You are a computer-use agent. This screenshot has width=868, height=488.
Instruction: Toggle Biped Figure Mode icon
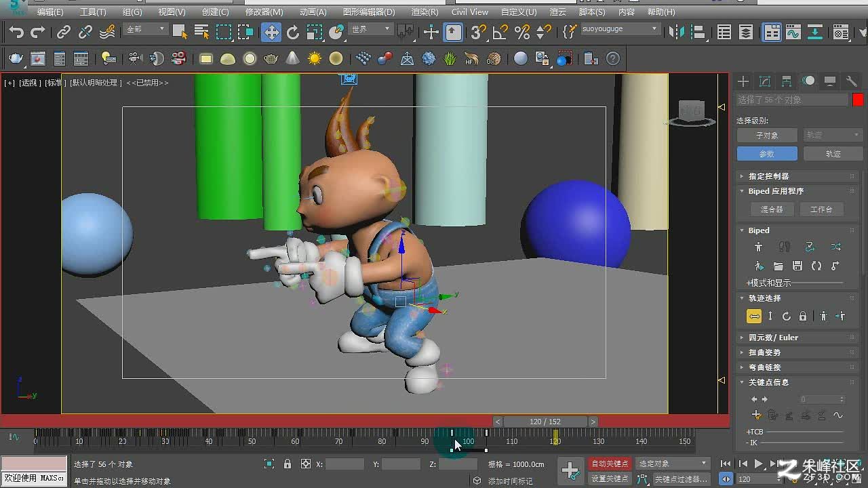(759, 247)
